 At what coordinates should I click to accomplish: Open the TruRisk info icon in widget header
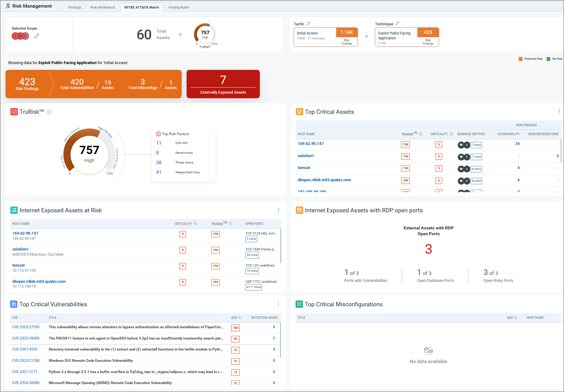49,112
